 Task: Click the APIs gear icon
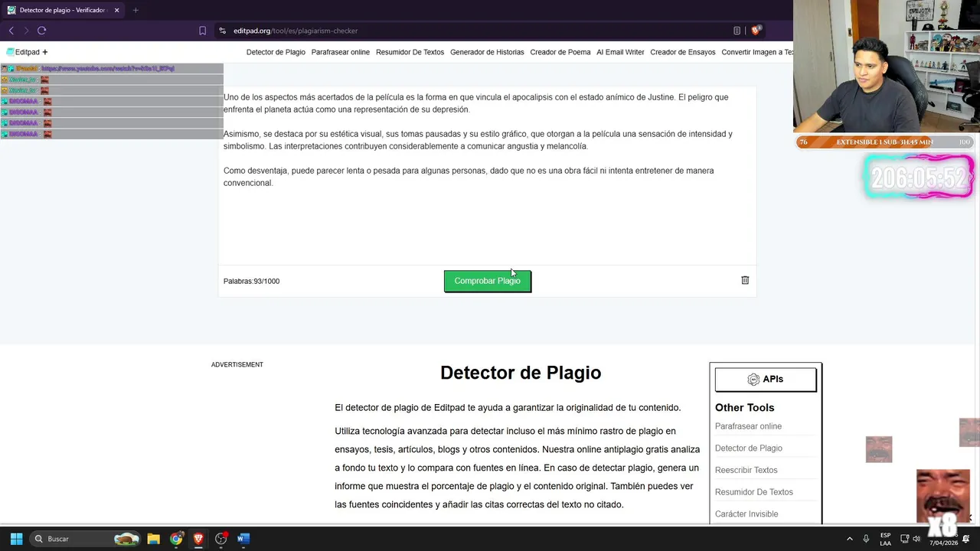click(x=753, y=380)
